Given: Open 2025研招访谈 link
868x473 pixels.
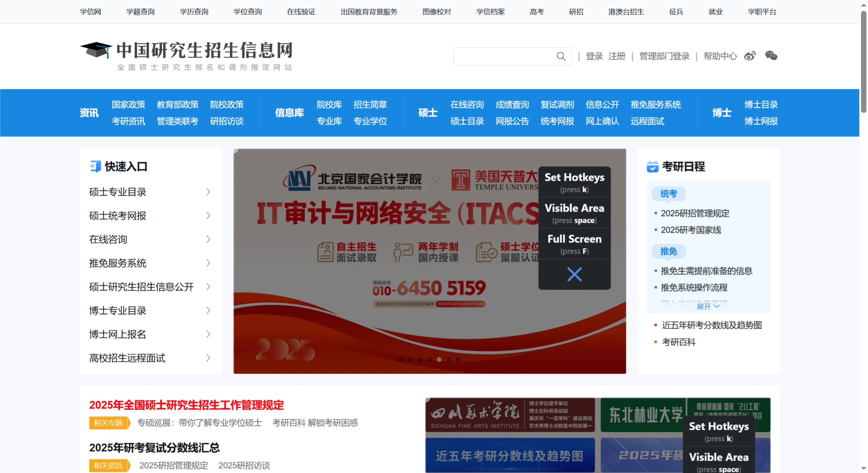Looking at the screenshot, I should coord(244,466).
